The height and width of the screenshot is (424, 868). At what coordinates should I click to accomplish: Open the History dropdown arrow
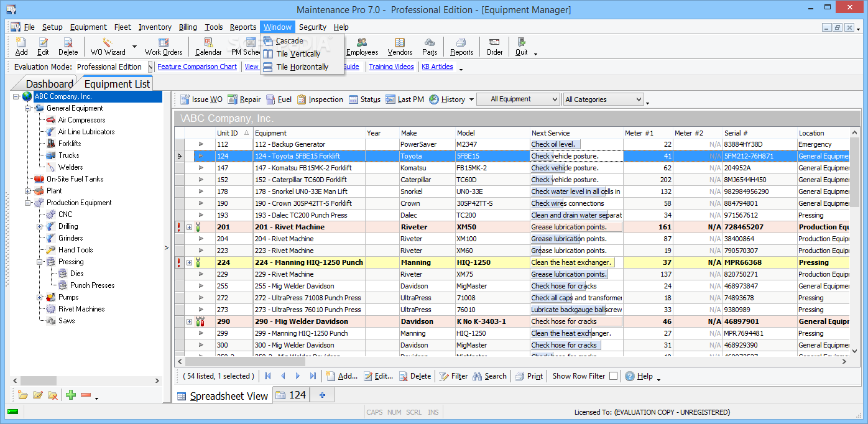pyautogui.click(x=471, y=99)
